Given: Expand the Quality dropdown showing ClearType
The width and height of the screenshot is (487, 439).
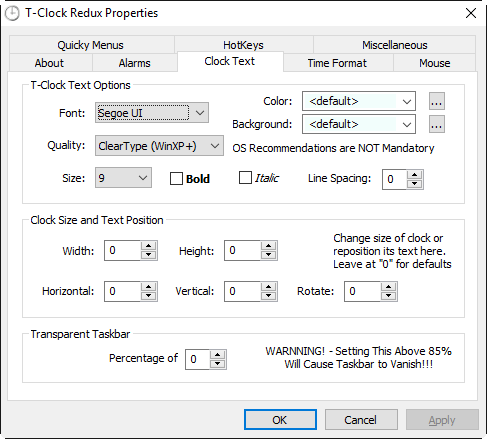Looking at the screenshot, I should point(159,146).
